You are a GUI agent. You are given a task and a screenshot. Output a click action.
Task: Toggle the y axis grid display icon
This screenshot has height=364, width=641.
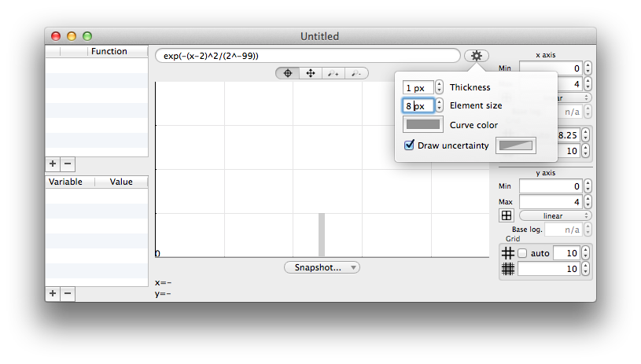(506, 215)
